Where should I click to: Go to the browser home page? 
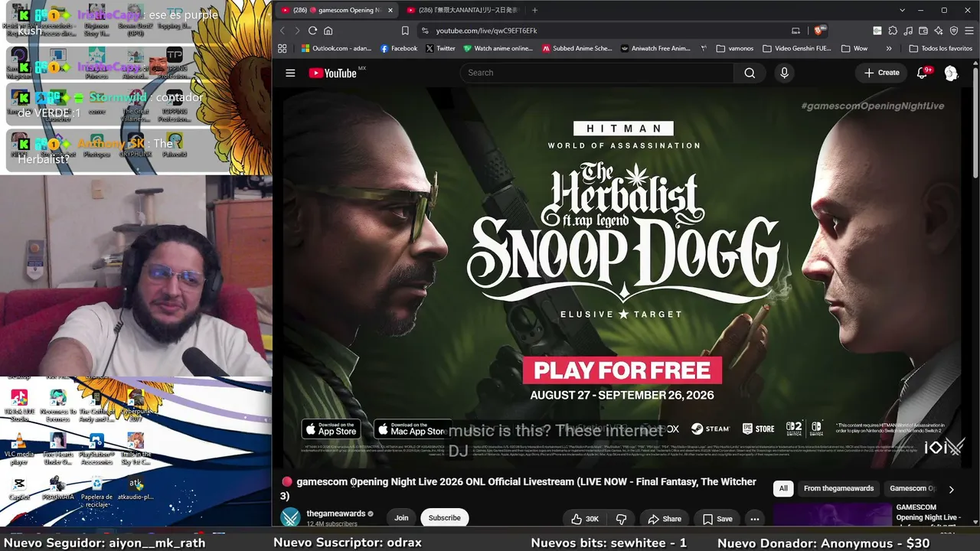click(x=328, y=31)
